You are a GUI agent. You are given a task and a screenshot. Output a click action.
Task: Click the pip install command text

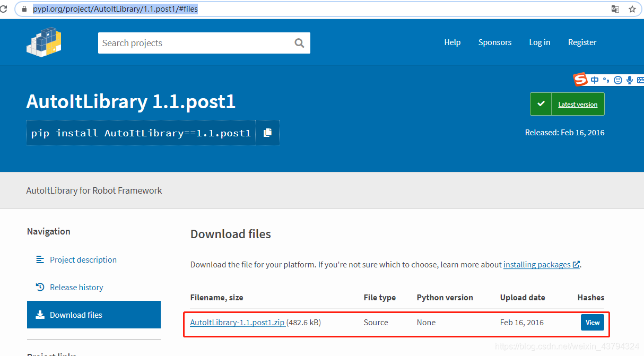pos(141,133)
